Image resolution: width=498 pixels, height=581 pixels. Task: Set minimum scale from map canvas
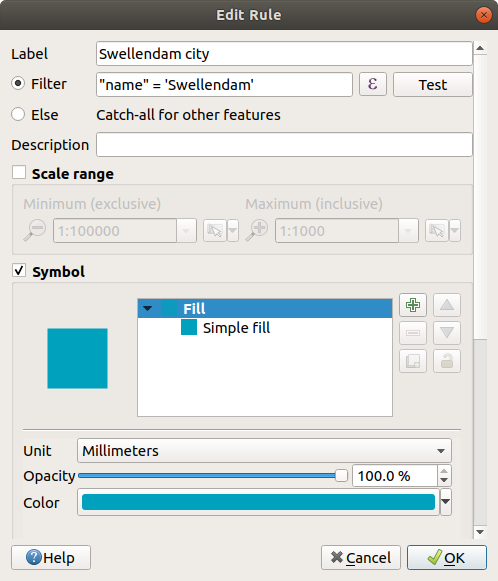pyautogui.click(x=215, y=230)
